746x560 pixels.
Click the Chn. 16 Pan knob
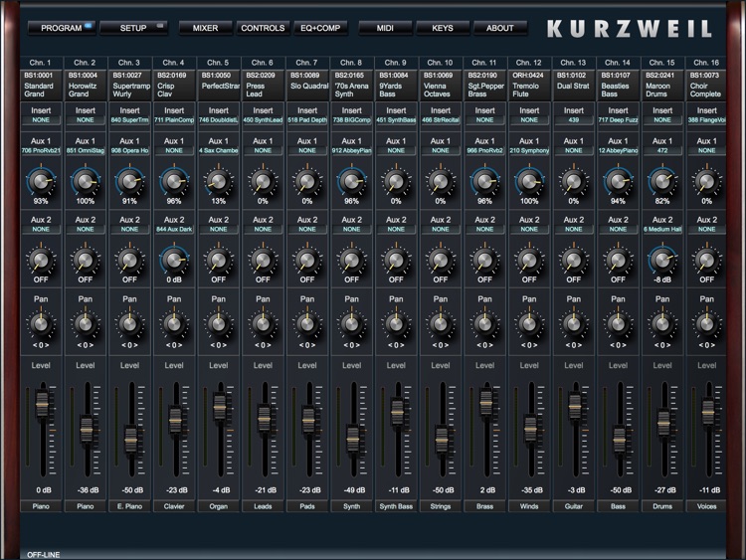pos(706,323)
